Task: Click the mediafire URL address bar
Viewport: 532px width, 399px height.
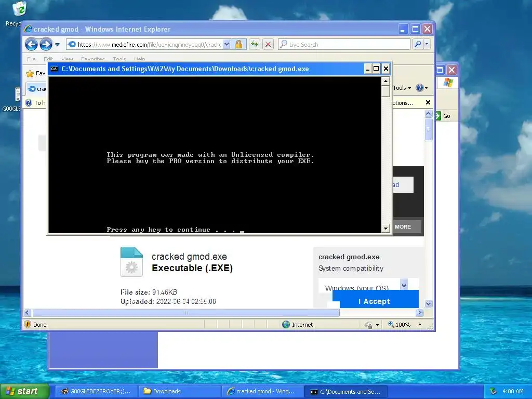Action: point(144,45)
